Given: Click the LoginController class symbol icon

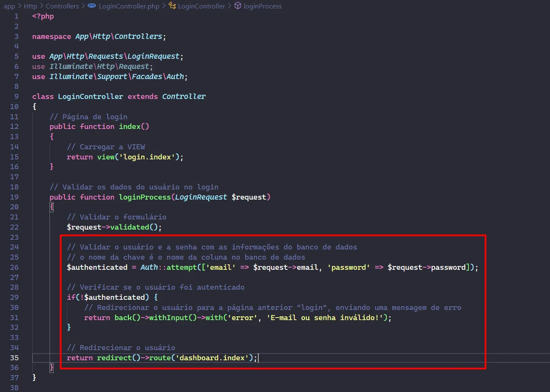Looking at the screenshot, I should tap(172, 6).
